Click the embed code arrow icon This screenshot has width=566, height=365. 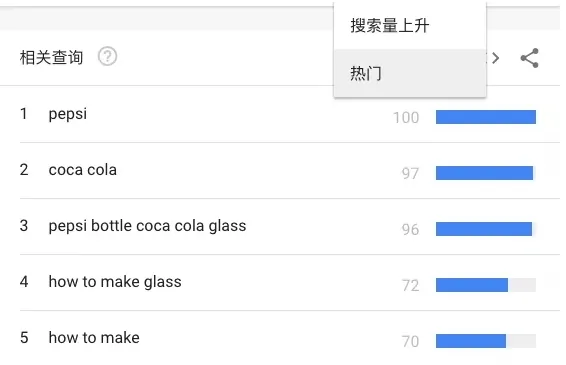[495, 58]
